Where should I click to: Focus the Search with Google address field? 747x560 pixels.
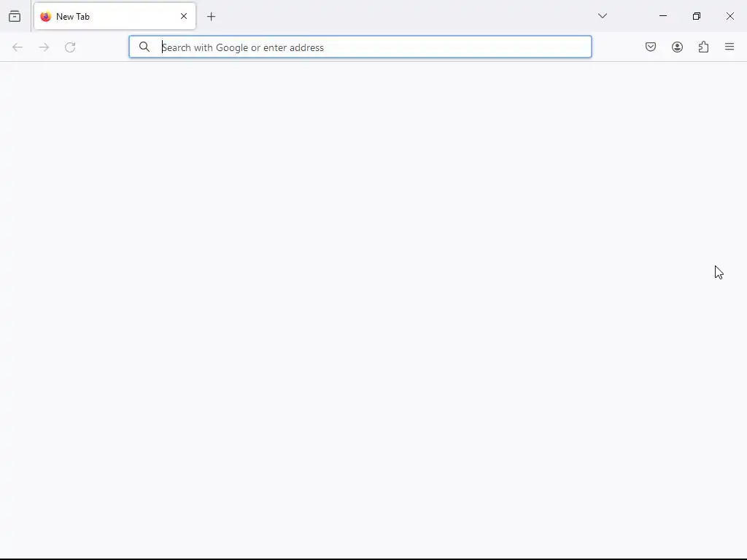click(360, 47)
